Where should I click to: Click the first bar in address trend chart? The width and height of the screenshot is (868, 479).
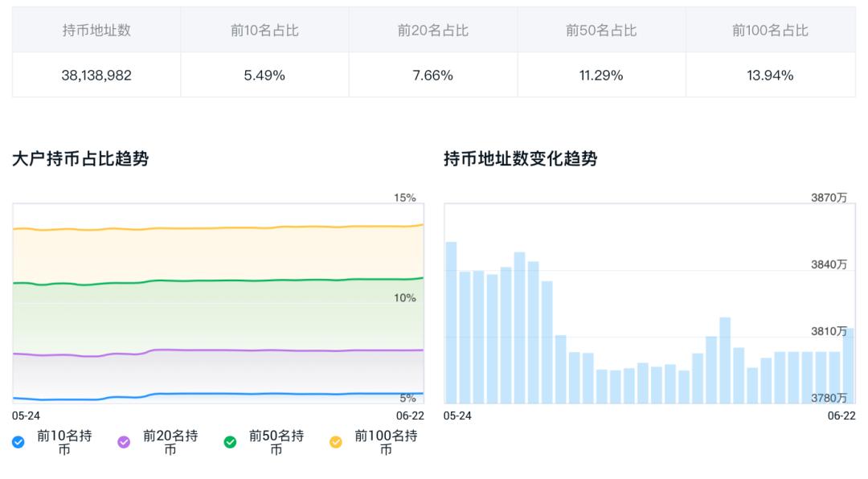coord(451,322)
